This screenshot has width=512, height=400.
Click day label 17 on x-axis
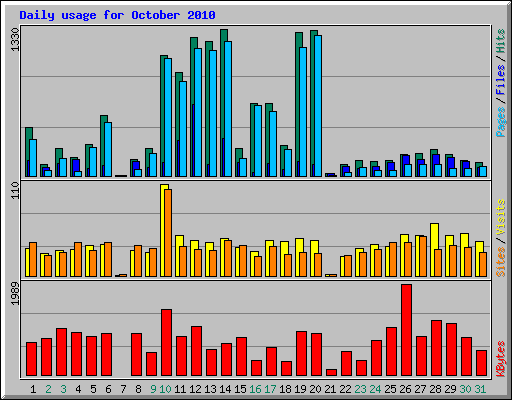click(270, 389)
